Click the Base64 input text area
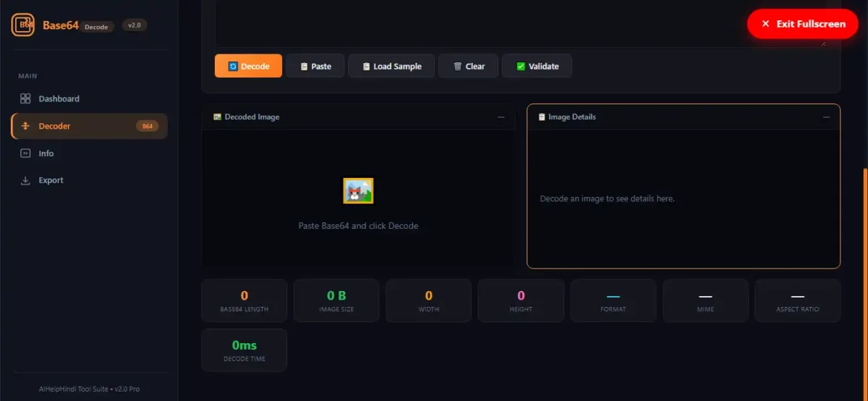The height and width of the screenshot is (401, 868). pos(521,23)
